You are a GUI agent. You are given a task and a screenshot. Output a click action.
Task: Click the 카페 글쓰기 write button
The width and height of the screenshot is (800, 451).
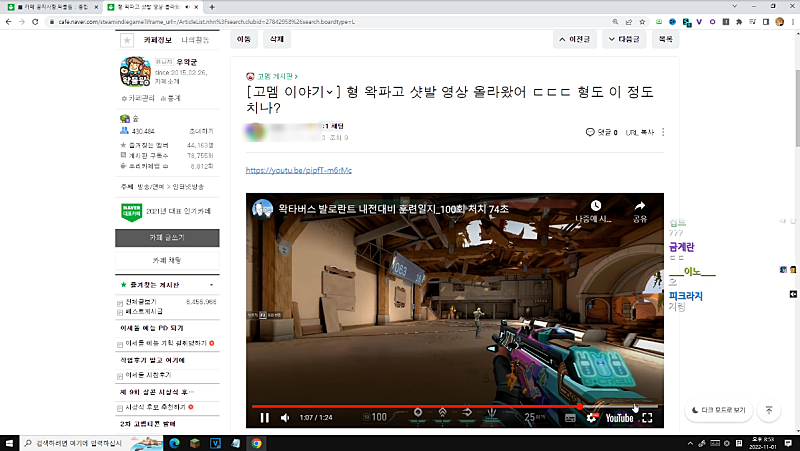pyautogui.click(x=166, y=238)
